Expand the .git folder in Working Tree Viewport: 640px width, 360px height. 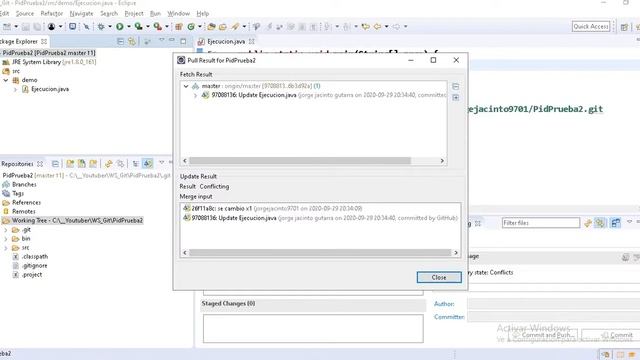click(6, 230)
